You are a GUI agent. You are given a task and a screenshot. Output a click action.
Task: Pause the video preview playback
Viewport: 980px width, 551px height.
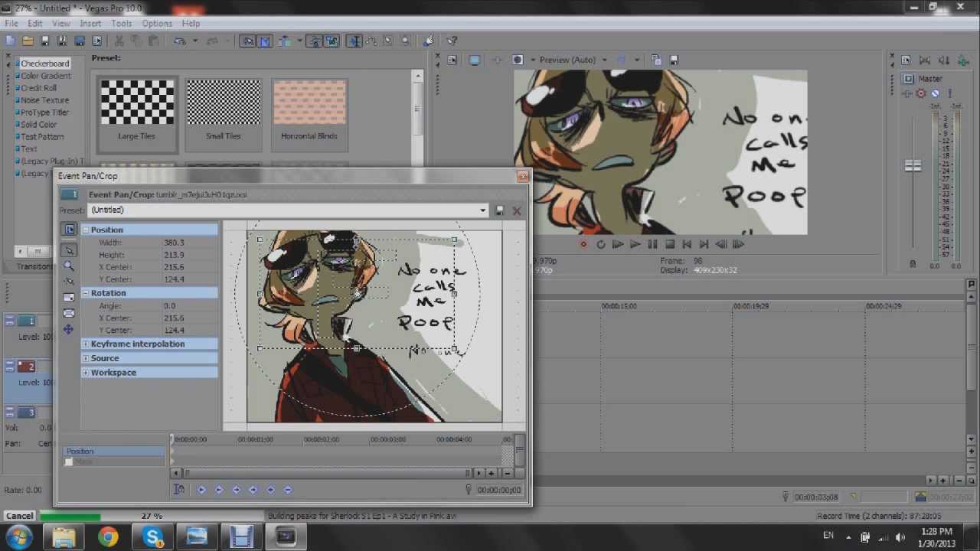point(652,244)
